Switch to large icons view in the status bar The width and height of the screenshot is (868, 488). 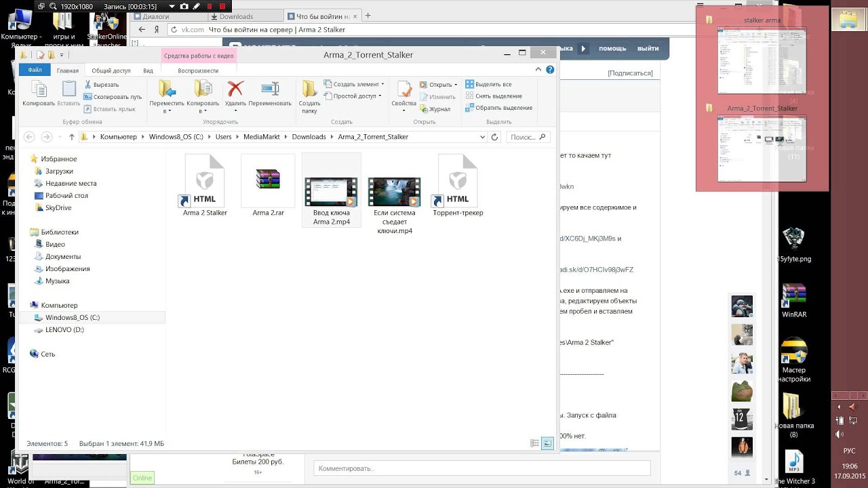[x=547, y=443]
